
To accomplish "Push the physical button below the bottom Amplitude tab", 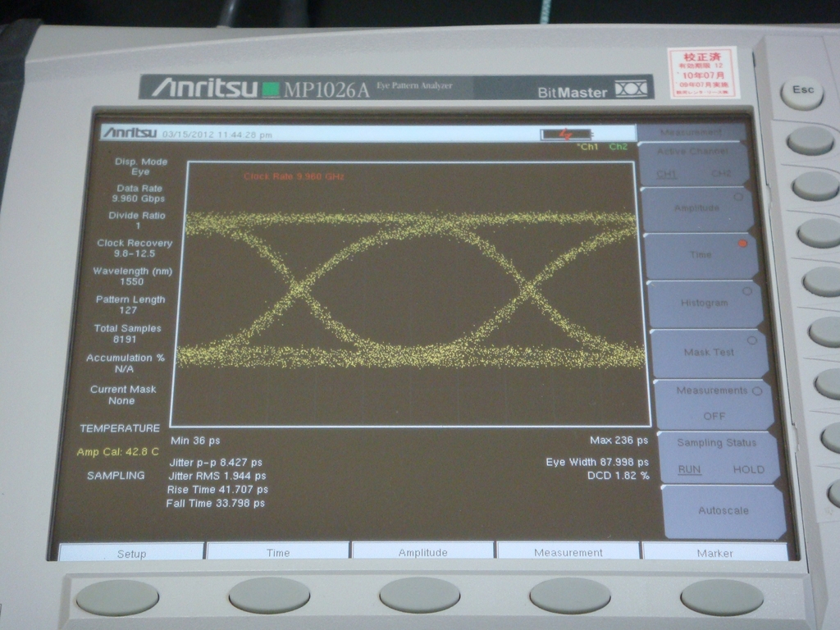I will pos(419,594).
